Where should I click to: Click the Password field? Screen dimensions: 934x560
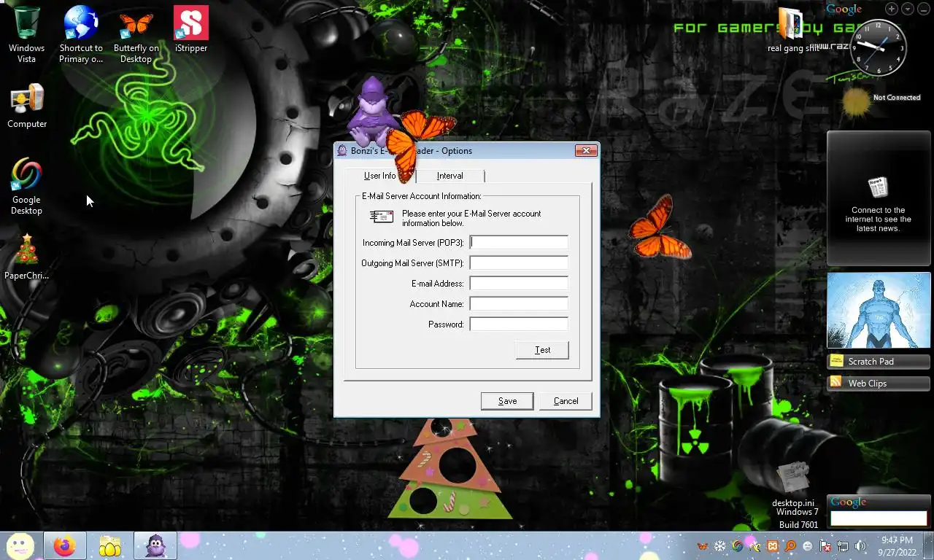[x=518, y=324]
